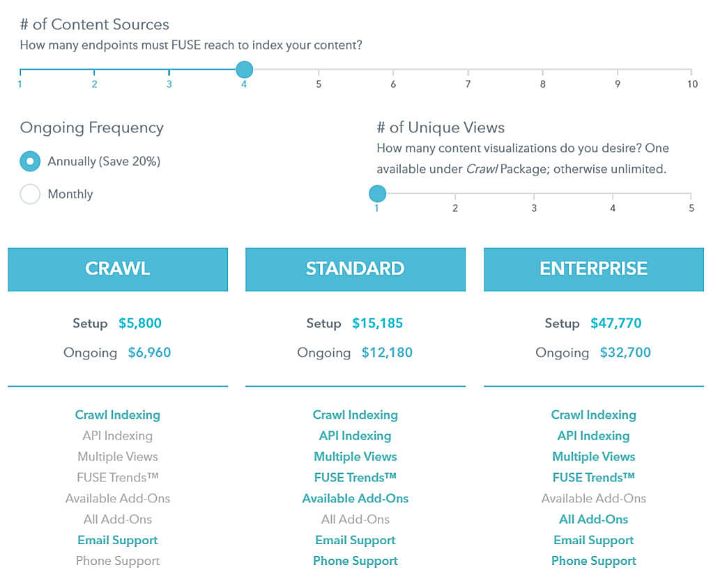The height and width of the screenshot is (588, 727).
Task: Select Phone Support link in ENTERPRISE column
Action: (x=593, y=561)
